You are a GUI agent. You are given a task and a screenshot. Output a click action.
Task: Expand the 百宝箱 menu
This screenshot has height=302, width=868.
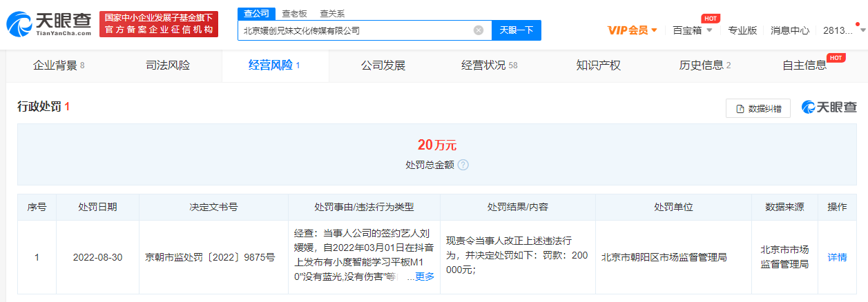click(692, 30)
